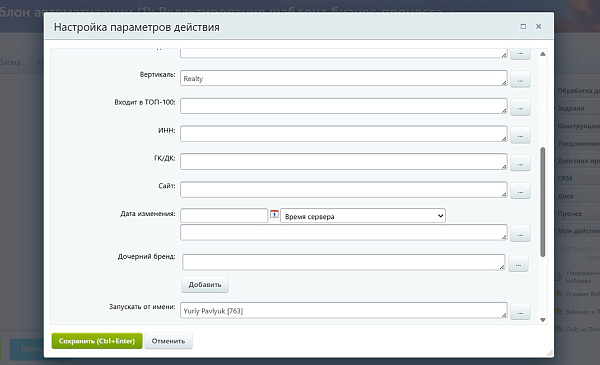Open value picker for Входит в ТОП-100
This screenshot has height=365, width=600.
click(x=520, y=107)
